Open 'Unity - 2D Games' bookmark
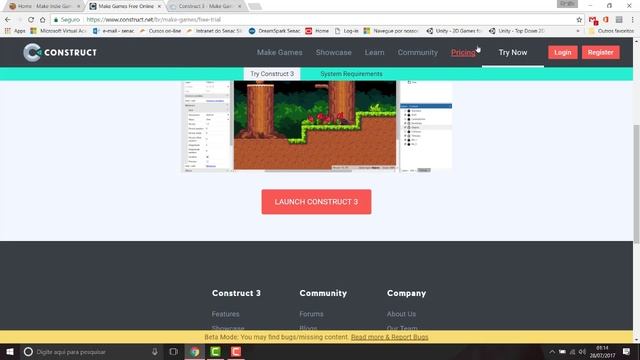Image resolution: width=640 pixels, height=360 pixels. (x=454, y=31)
